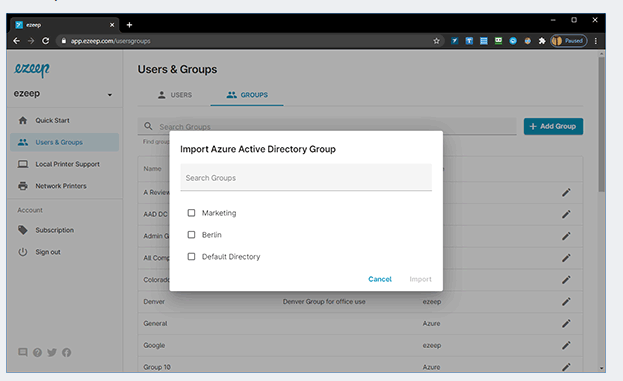
Task: Open the Twitter icon in sidebar footer
Action: point(52,352)
